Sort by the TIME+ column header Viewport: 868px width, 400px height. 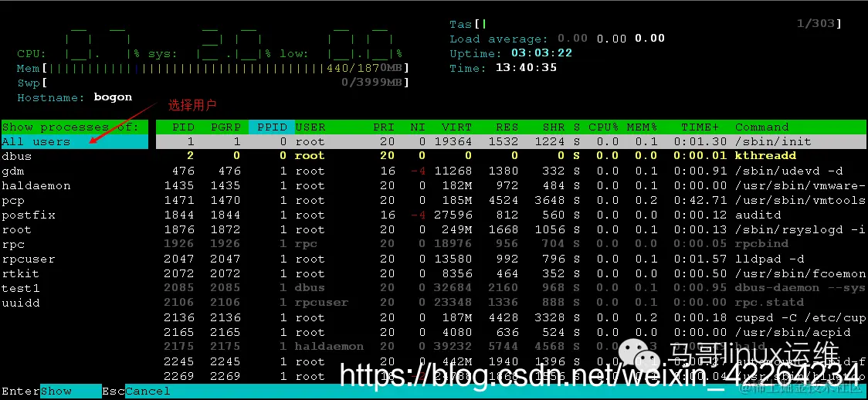[700, 127]
